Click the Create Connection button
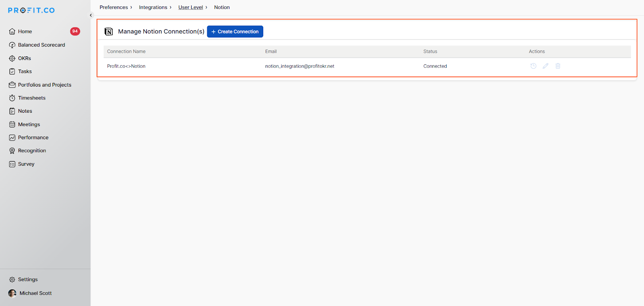 (235, 31)
